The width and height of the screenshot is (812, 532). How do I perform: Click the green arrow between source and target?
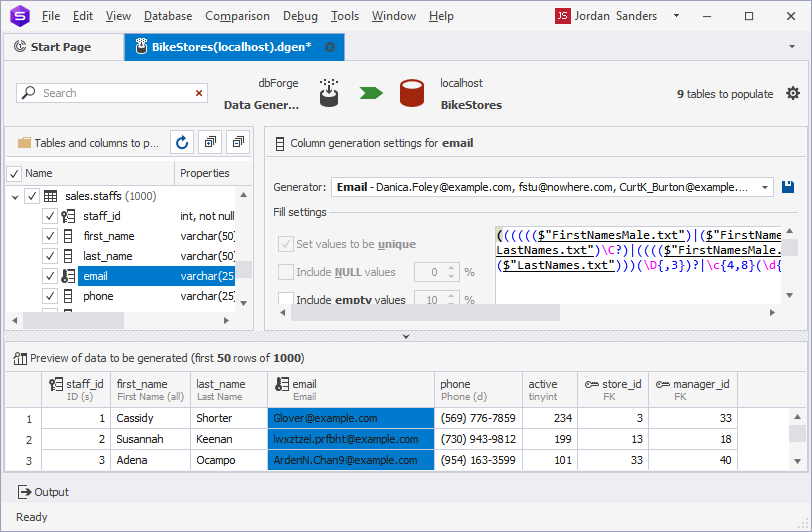371,93
